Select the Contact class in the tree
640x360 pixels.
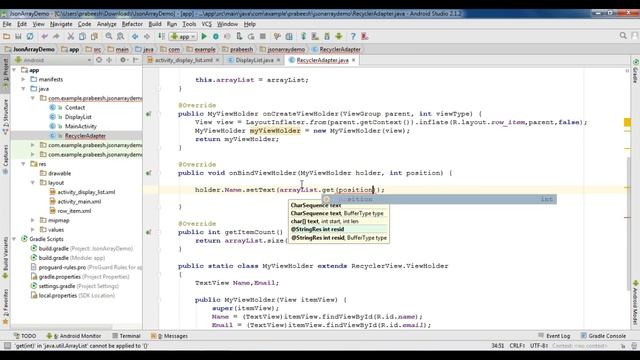[75, 107]
